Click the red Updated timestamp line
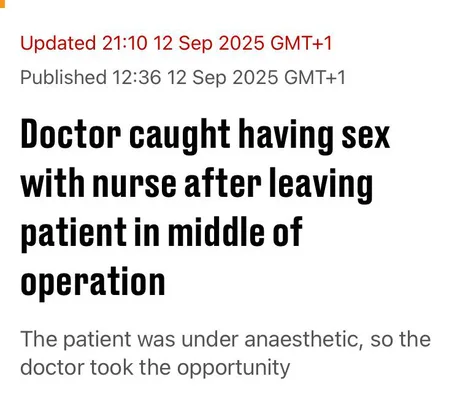The height and width of the screenshot is (406, 460). point(176,44)
